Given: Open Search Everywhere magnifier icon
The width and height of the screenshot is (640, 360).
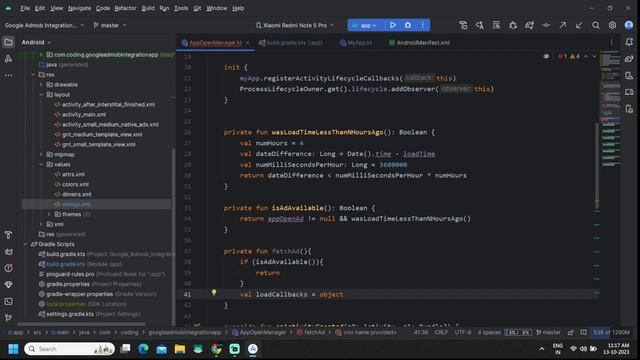Looking at the screenshot, I should 596,25.
